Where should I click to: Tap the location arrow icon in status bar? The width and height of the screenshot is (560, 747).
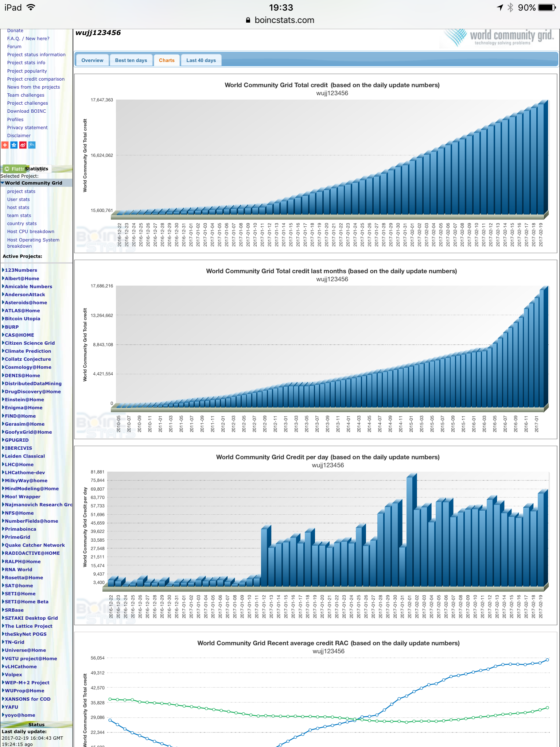[x=500, y=8]
